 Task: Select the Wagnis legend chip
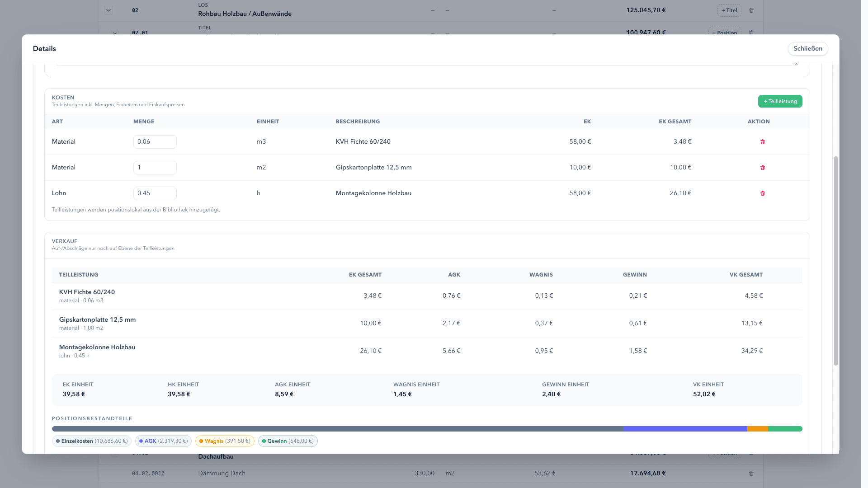[x=225, y=441]
